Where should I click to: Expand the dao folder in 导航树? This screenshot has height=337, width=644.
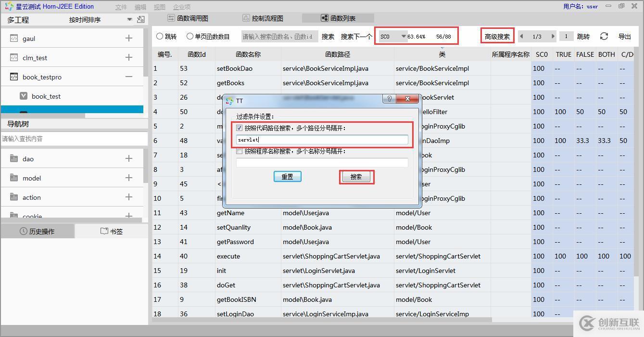pos(129,158)
